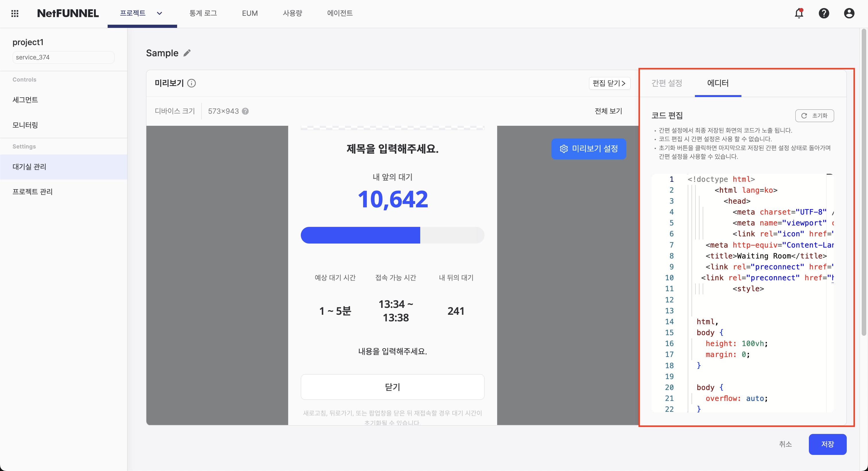This screenshot has height=471, width=868.
Task: Open the apps grid menu icon
Action: tap(15, 13)
